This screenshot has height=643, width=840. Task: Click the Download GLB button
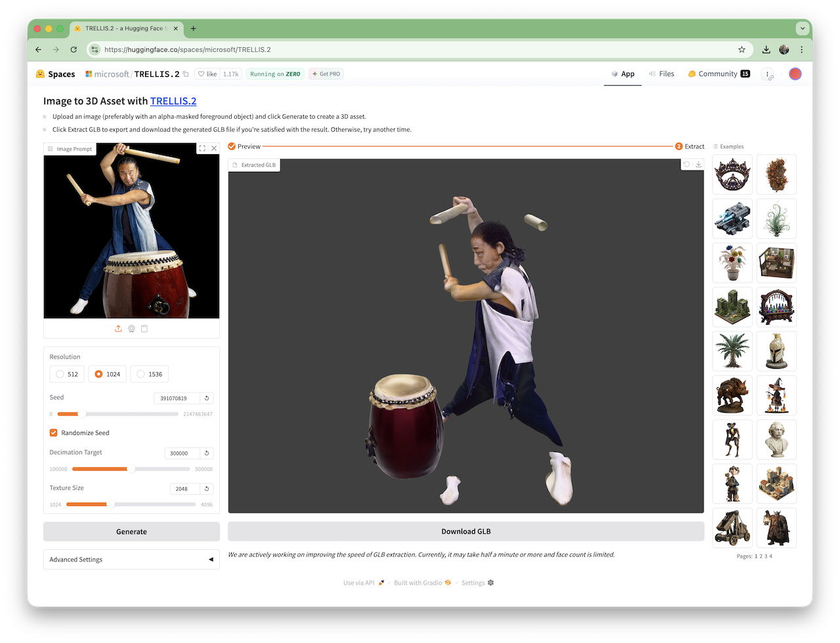point(466,531)
